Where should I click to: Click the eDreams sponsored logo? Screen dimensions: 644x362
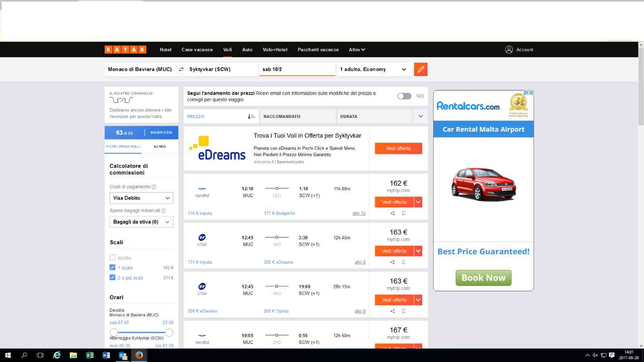point(217,148)
